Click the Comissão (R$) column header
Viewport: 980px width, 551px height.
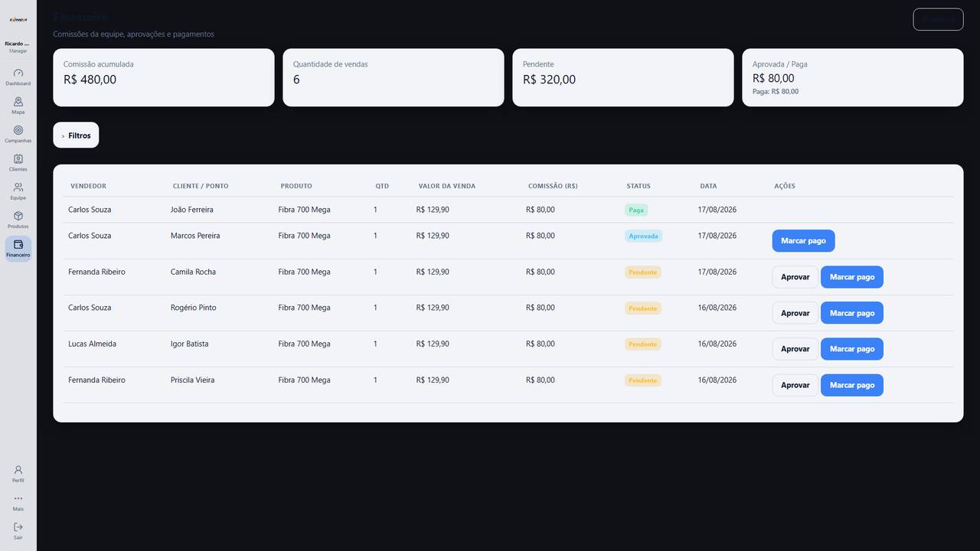(x=553, y=186)
